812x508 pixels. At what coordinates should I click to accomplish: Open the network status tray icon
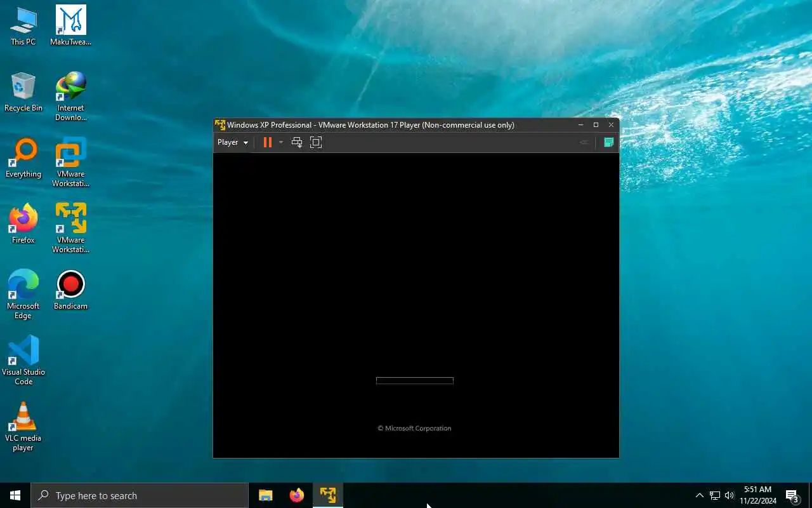coord(715,495)
